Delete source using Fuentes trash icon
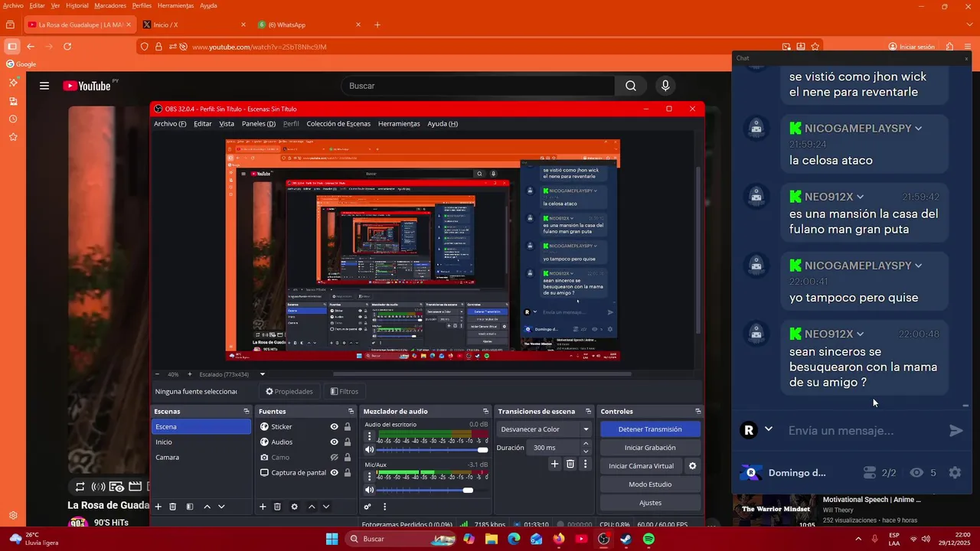The image size is (980, 551). [277, 507]
